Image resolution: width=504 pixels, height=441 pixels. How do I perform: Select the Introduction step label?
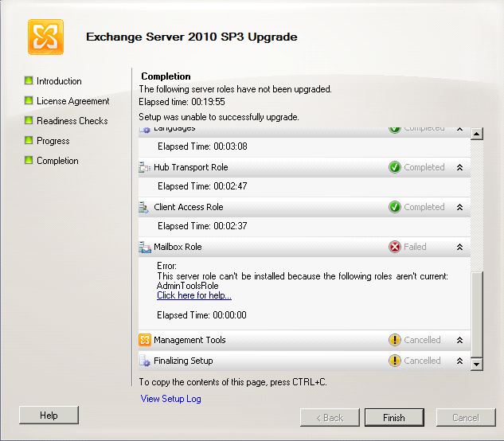(x=59, y=81)
